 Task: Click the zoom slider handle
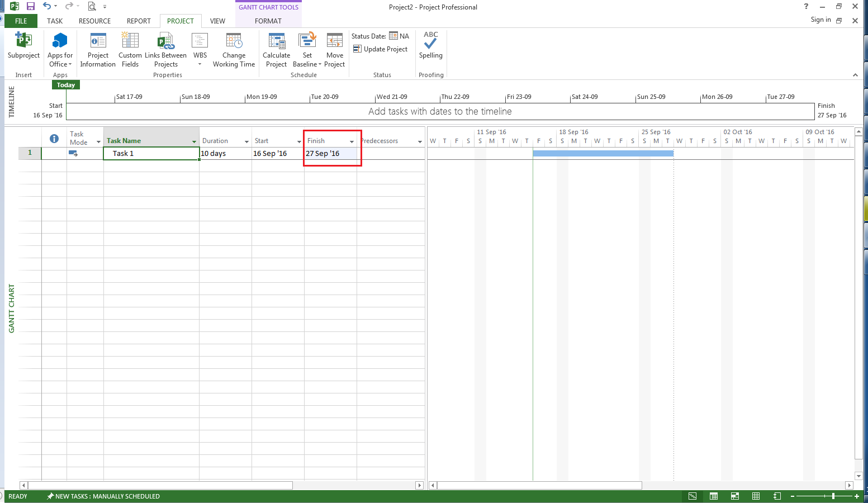pyautogui.click(x=833, y=496)
